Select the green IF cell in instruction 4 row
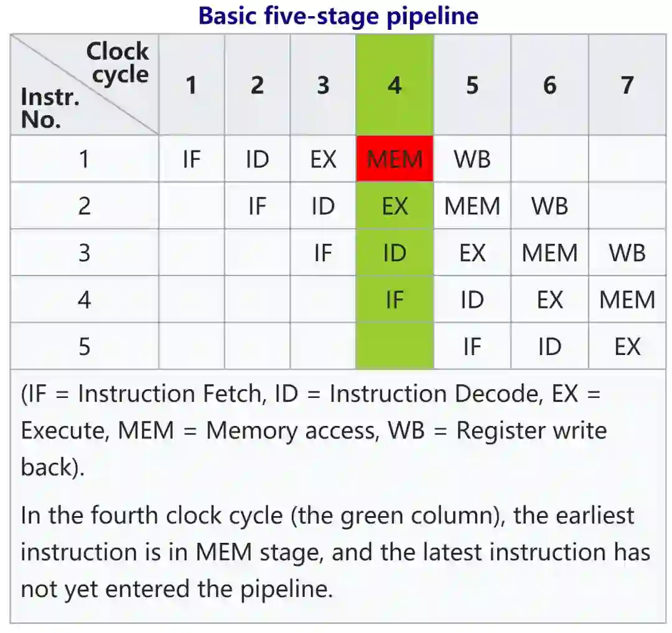Image resolution: width=672 pixels, height=633 pixels. (394, 300)
